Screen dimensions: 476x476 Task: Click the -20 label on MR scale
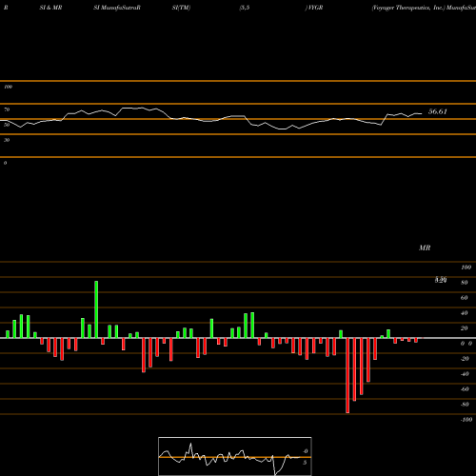465,359
